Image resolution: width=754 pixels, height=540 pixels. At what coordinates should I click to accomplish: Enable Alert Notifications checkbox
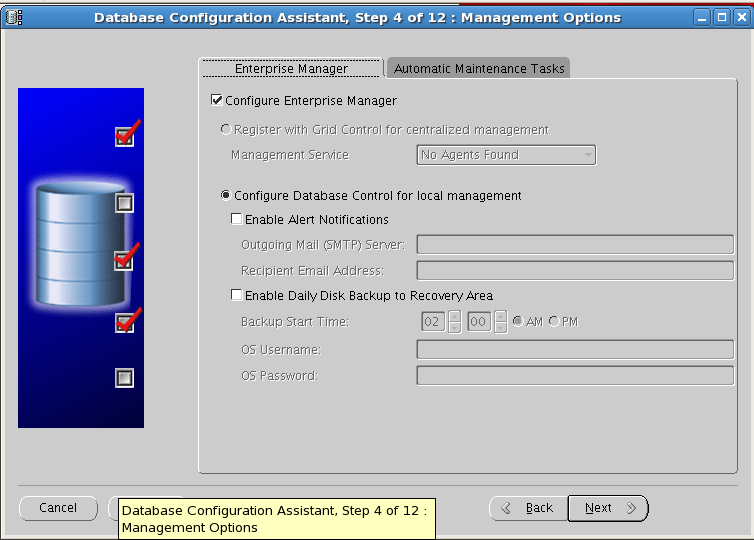(236, 219)
